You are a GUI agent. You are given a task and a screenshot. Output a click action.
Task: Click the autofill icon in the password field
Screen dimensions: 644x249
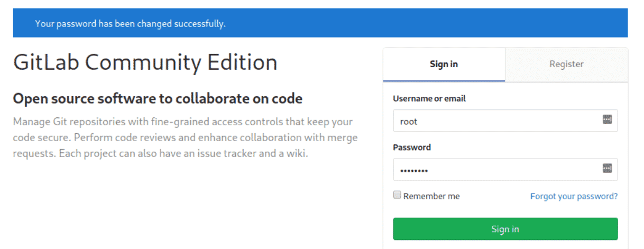point(606,169)
